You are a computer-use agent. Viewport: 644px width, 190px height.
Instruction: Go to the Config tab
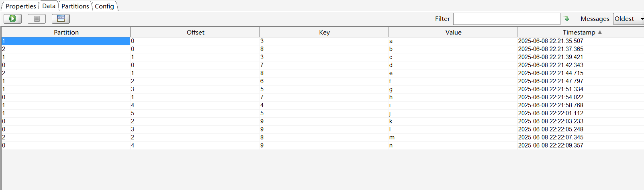(x=104, y=6)
